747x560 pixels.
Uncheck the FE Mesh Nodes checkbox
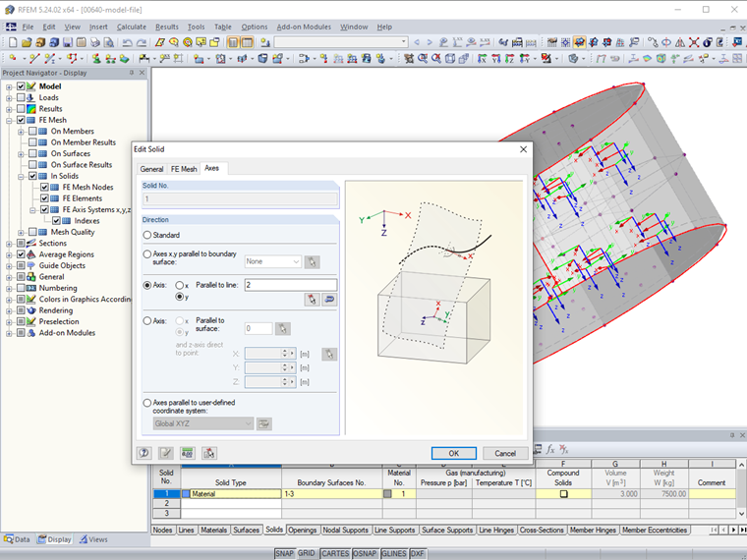pos(43,187)
